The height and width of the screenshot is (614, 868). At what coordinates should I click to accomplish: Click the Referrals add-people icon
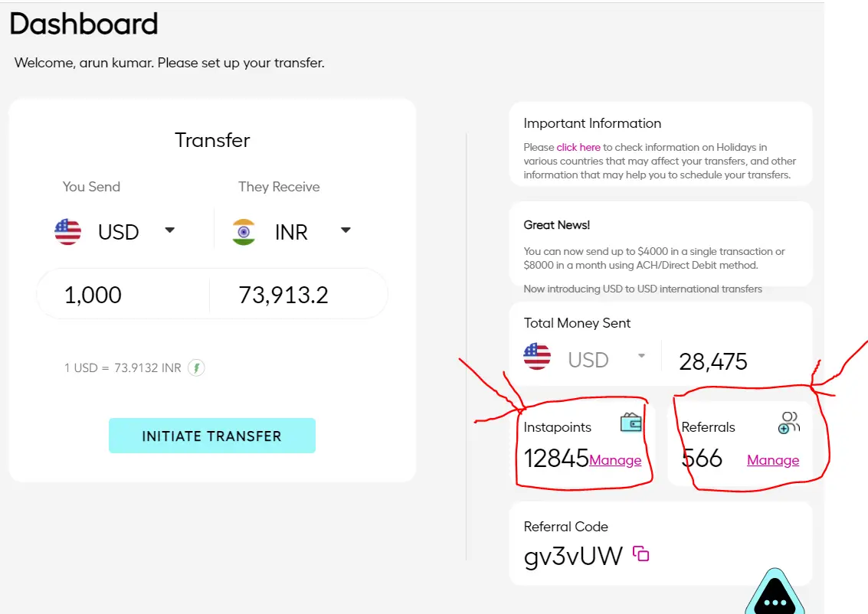coord(789,423)
